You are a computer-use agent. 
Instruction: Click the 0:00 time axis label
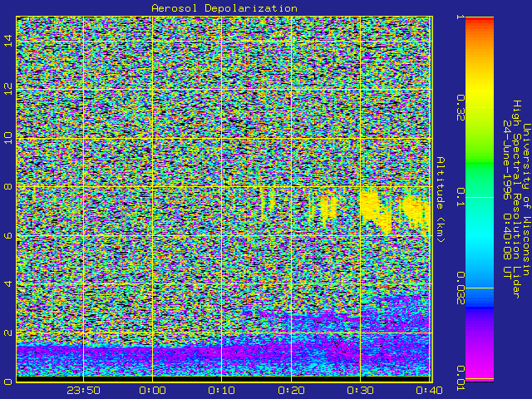(x=152, y=391)
